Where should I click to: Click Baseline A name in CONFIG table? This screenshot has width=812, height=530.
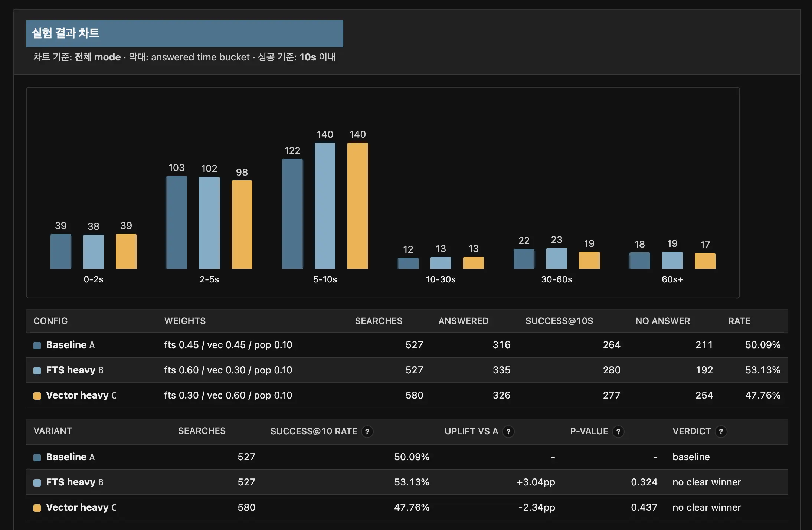point(71,345)
